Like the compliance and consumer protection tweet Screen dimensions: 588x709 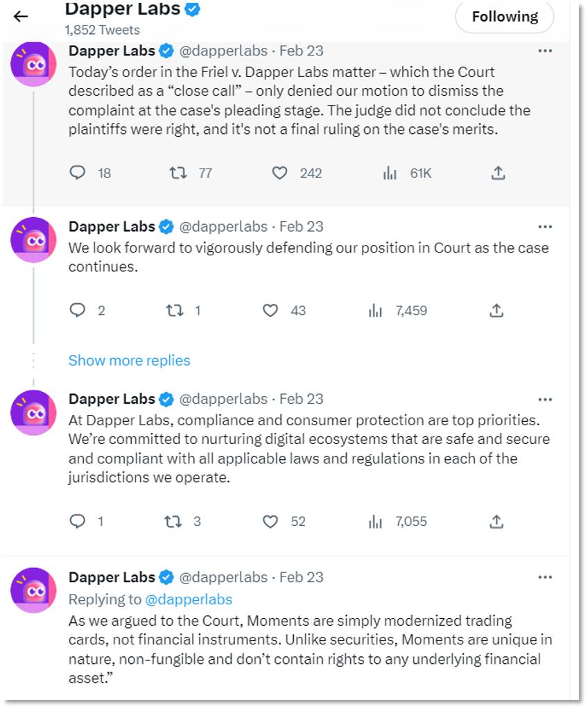270,521
